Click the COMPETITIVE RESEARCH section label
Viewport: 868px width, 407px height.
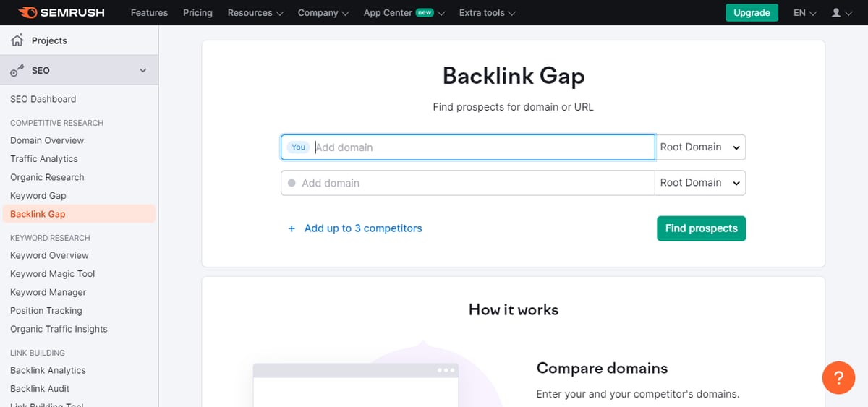56,123
